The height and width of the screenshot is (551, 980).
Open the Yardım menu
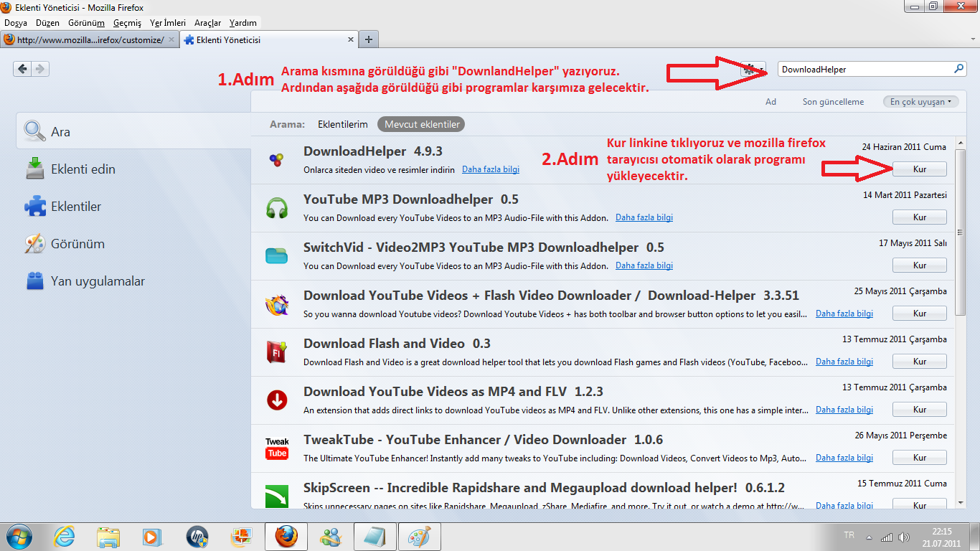pos(243,23)
